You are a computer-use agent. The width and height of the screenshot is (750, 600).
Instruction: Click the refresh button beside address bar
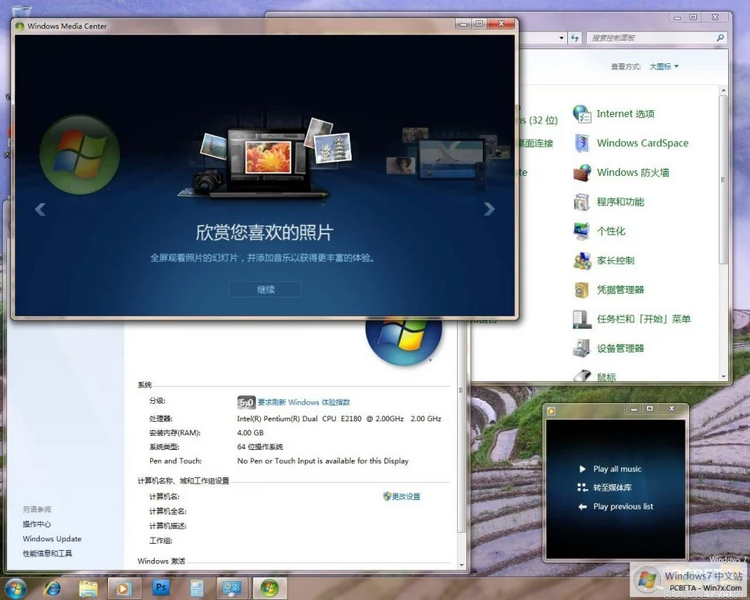[574, 38]
